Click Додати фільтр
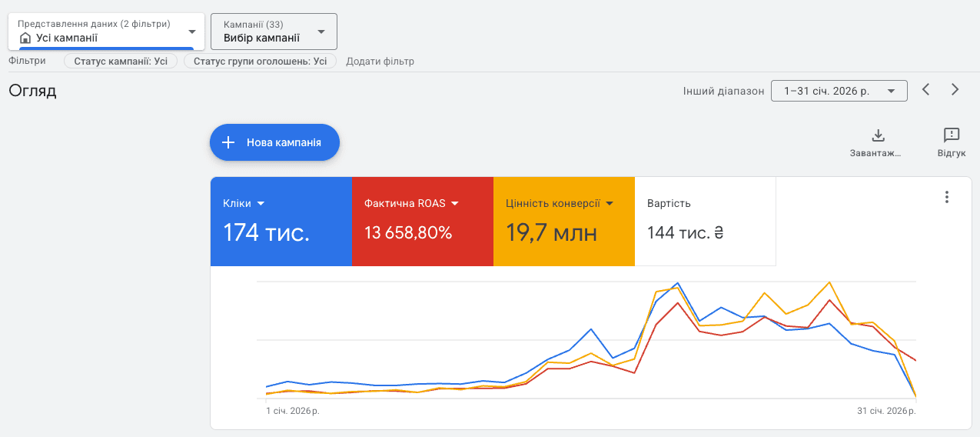This screenshot has height=437, width=980. [380, 61]
